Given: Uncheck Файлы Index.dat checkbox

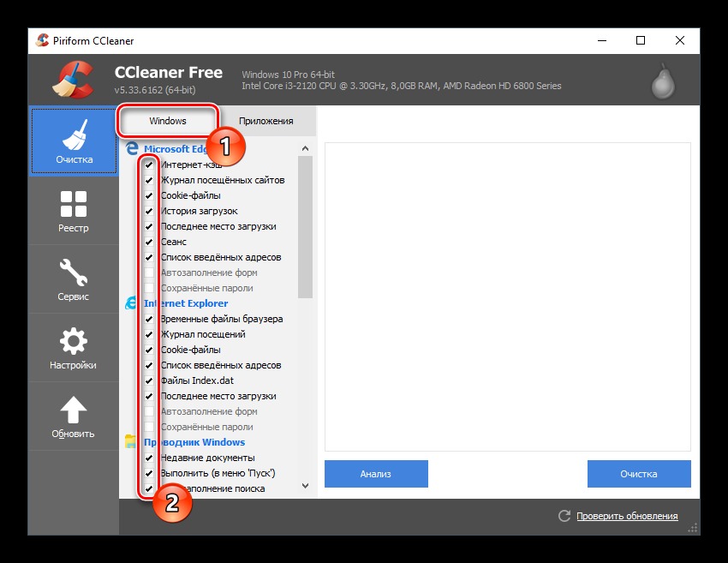Looking at the screenshot, I should [x=149, y=380].
